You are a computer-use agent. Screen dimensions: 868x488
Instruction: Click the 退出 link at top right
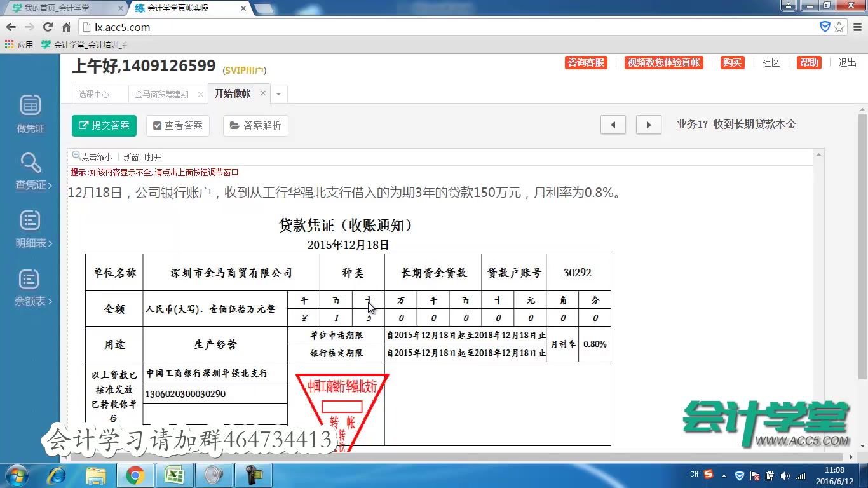click(x=848, y=62)
